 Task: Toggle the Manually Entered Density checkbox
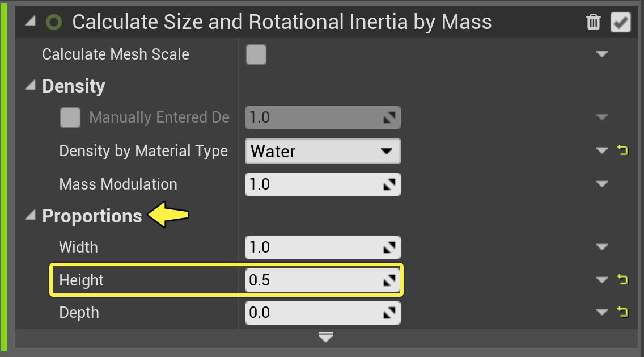click(70, 118)
